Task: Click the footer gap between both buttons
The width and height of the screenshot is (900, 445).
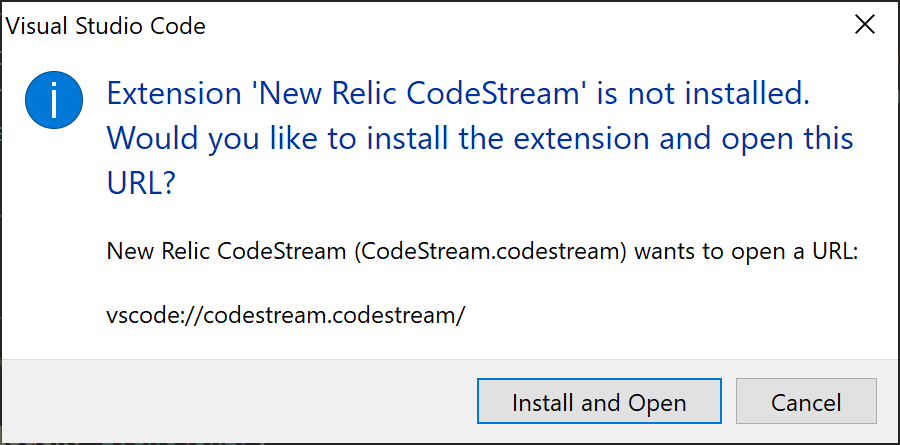Action: click(x=728, y=401)
